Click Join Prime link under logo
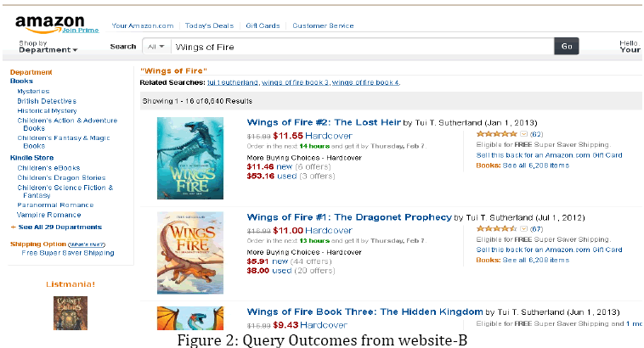Image resolution: width=644 pixels, height=348 pixels. (x=81, y=30)
